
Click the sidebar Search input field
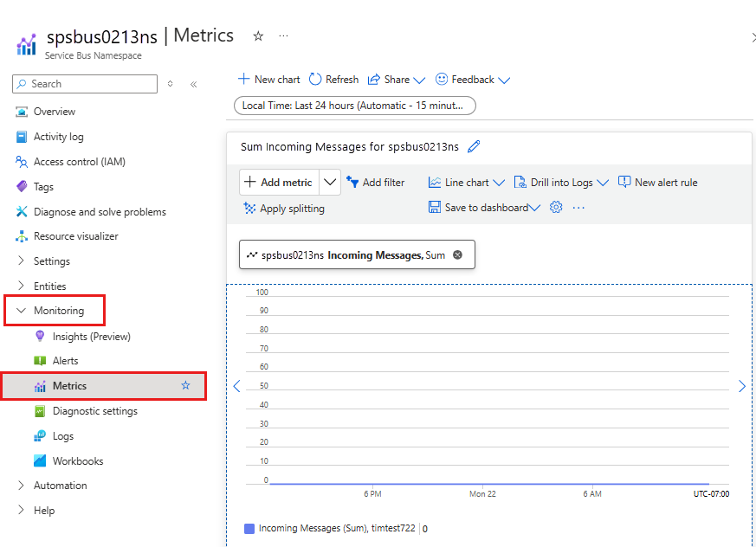coord(85,84)
